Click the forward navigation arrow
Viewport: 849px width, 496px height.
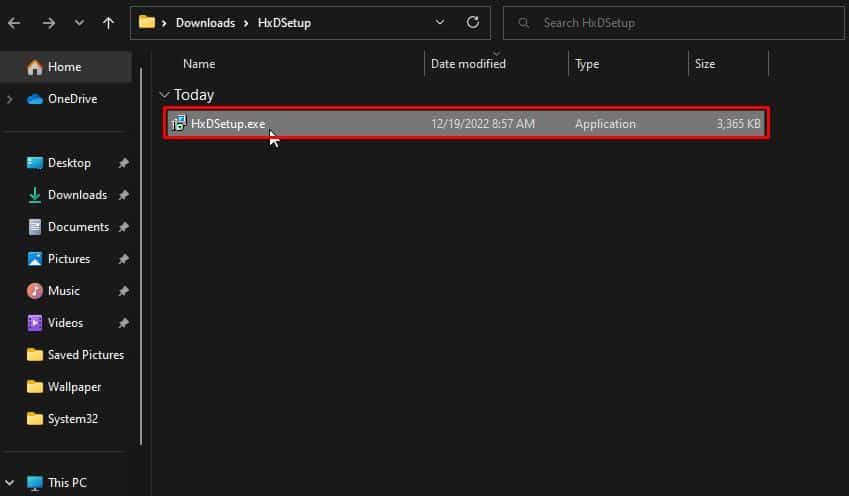click(49, 23)
